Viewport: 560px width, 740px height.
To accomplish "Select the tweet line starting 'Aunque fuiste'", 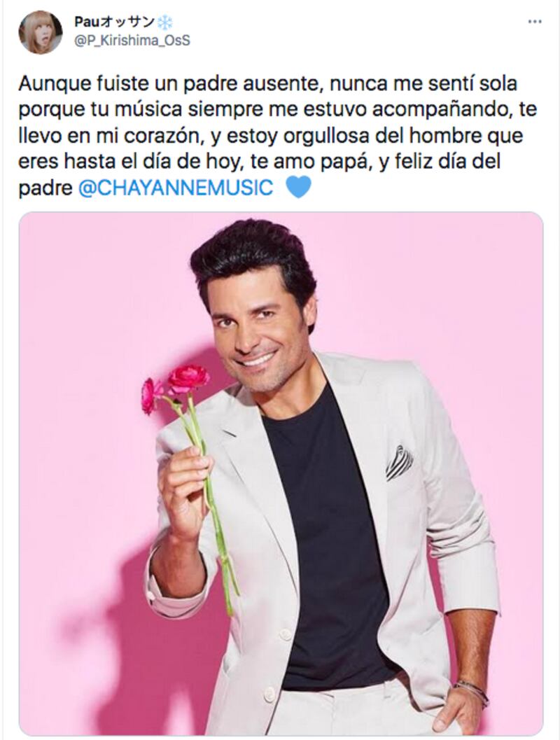I will click(268, 84).
